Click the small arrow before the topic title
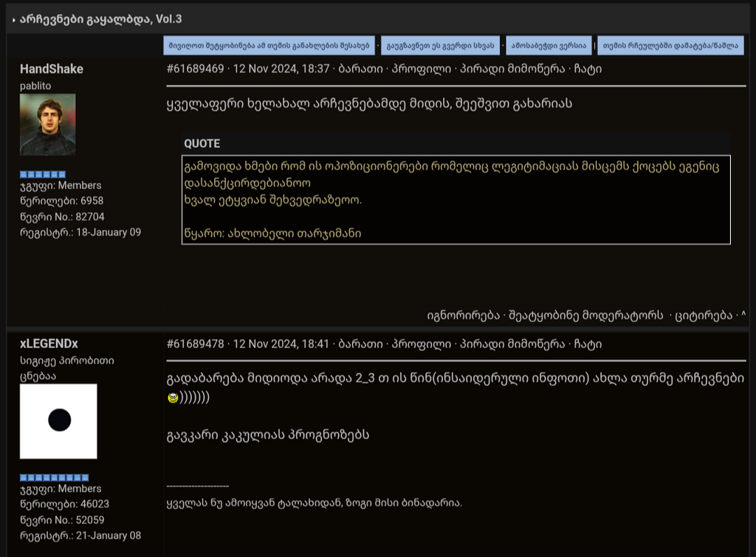Viewport: 756px width, 557px height. click(x=14, y=20)
